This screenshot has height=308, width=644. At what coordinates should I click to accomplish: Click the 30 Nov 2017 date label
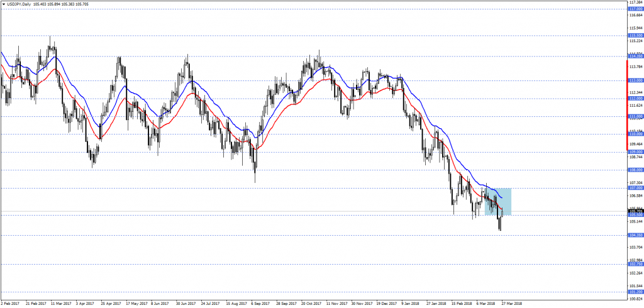[362, 304]
